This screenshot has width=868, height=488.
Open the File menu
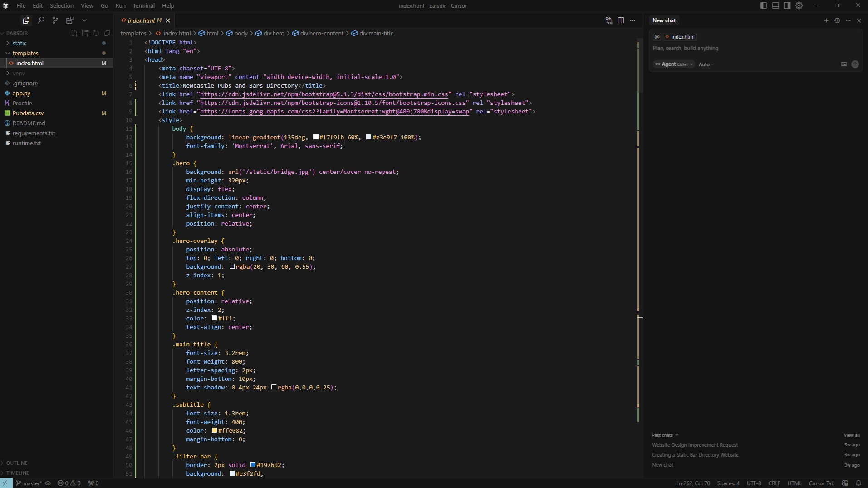[x=21, y=5]
